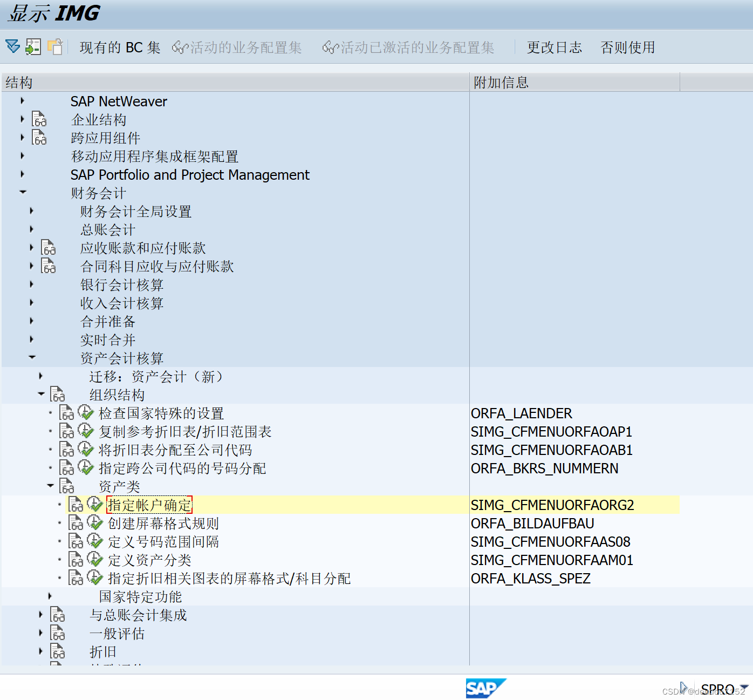Execute activity icon for 创建屏幕格式规则
This screenshot has height=700, width=753.
tap(95, 522)
